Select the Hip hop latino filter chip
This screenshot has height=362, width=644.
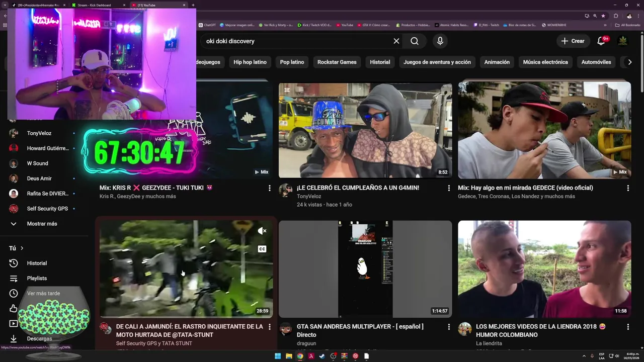pyautogui.click(x=250, y=62)
